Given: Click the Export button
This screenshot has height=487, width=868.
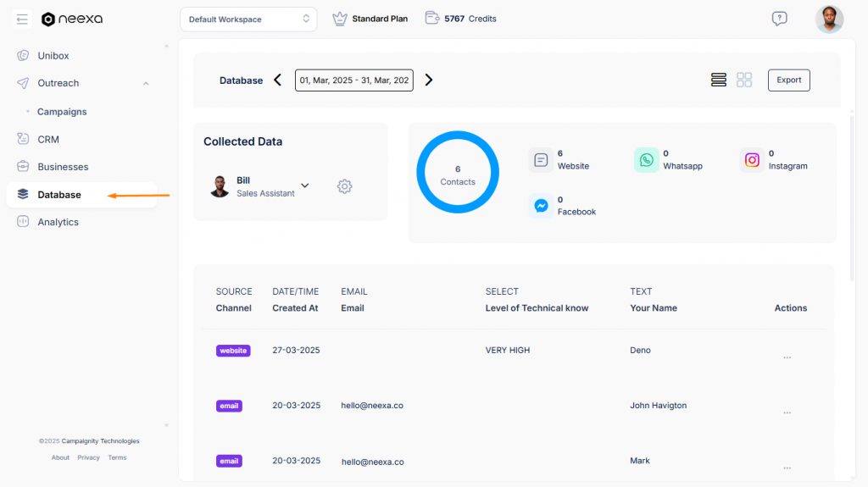Looking at the screenshot, I should 788,80.
